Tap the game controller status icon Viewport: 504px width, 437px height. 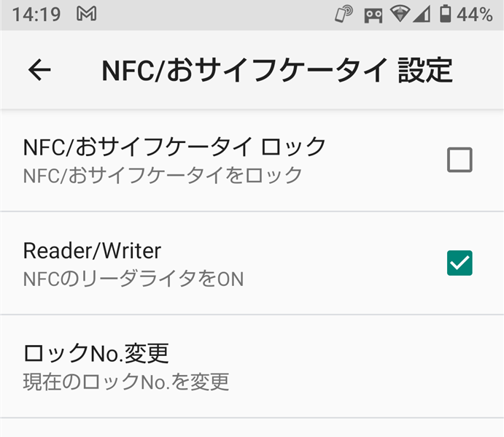click(x=373, y=16)
